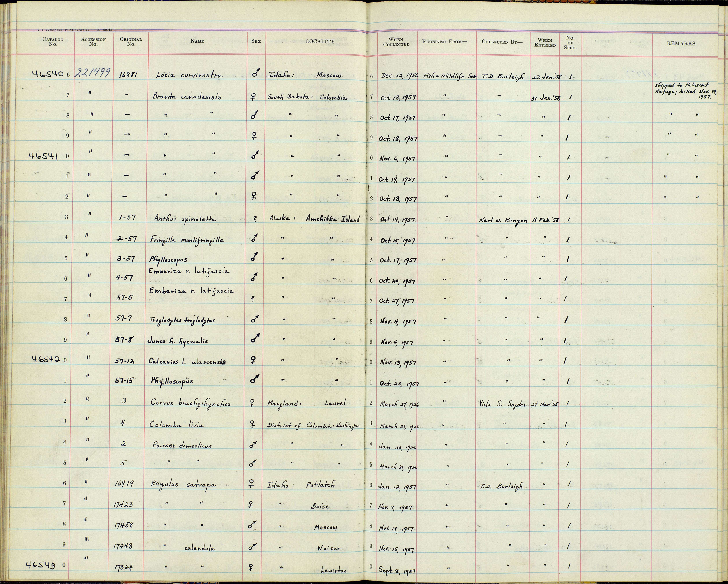Select collection date 'Oct. 14, 1957'
728x584 pixels.
(x=397, y=220)
